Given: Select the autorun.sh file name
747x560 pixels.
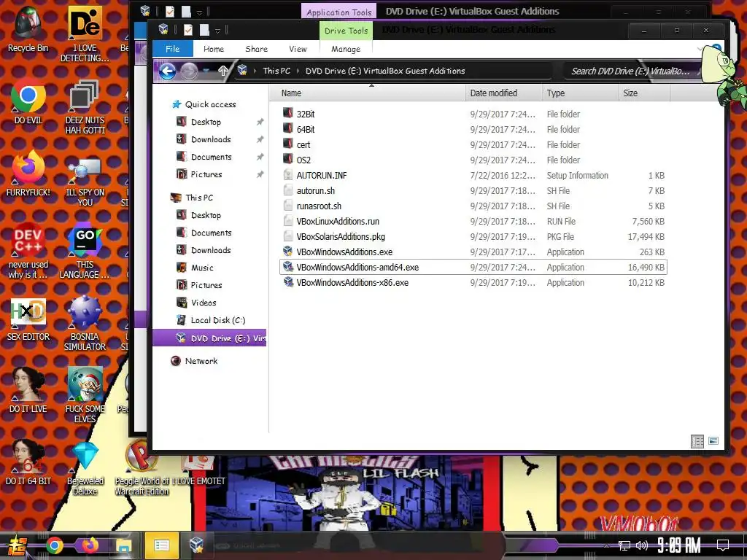Looking at the screenshot, I should pyautogui.click(x=315, y=190).
